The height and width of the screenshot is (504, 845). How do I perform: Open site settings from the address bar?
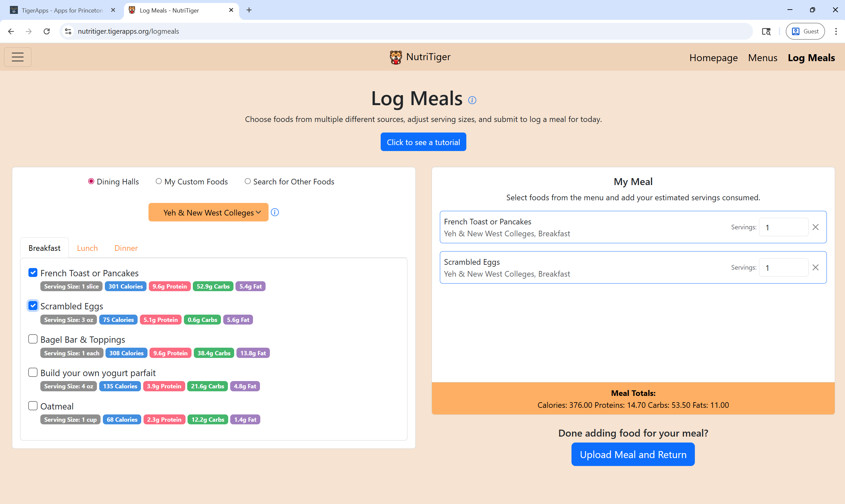click(x=67, y=31)
